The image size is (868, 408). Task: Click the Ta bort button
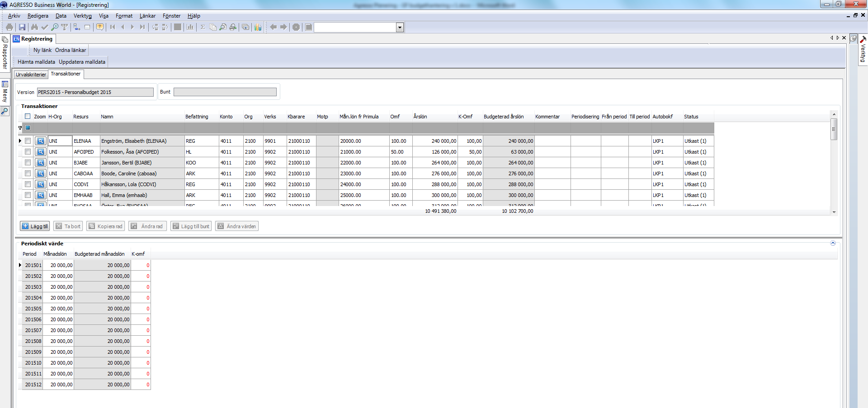pos(68,226)
